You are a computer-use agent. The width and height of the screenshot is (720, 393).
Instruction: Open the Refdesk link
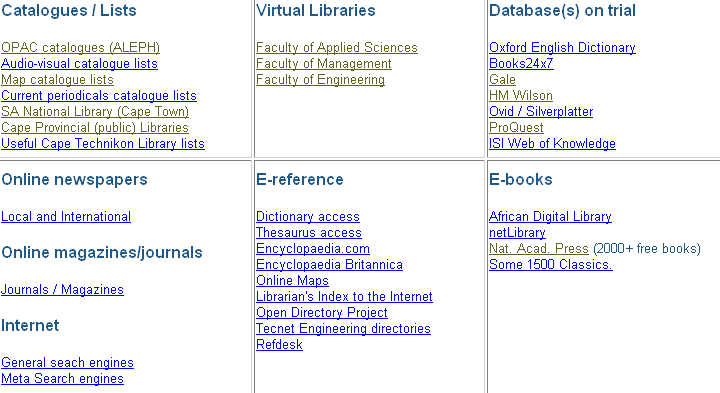point(279,345)
